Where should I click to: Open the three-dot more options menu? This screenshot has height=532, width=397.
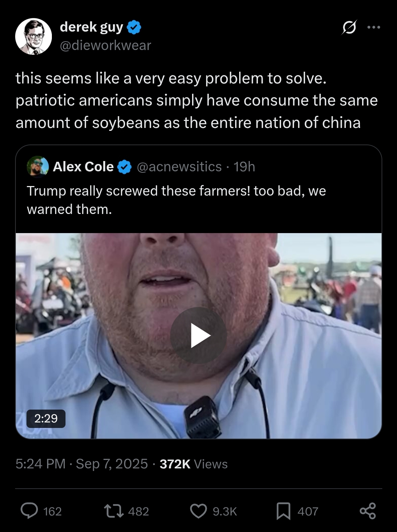374,27
